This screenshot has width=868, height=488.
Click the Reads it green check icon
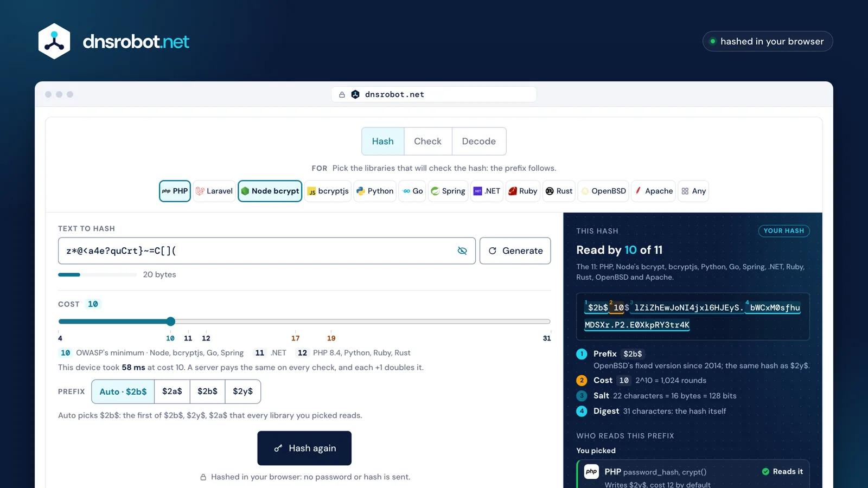(x=765, y=472)
